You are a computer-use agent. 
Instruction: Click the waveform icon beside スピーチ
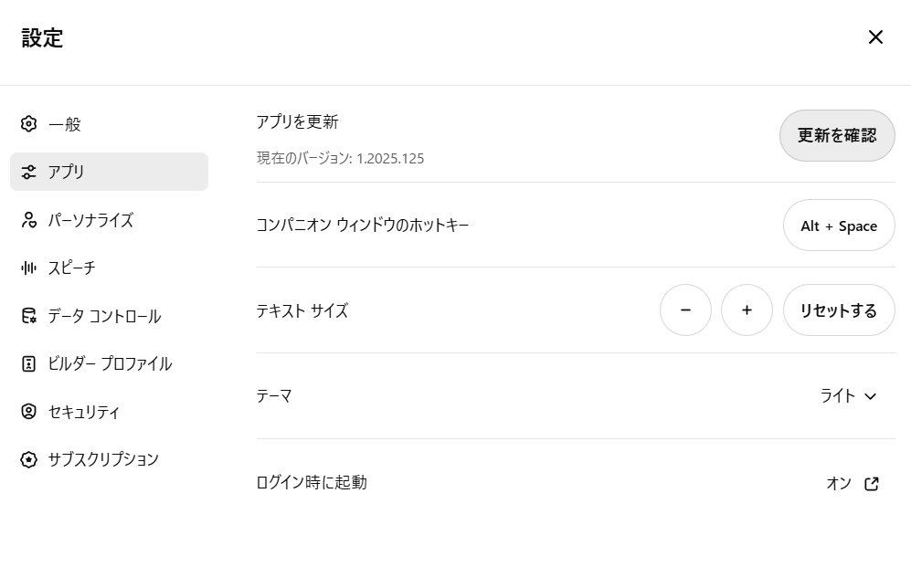[28, 268]
